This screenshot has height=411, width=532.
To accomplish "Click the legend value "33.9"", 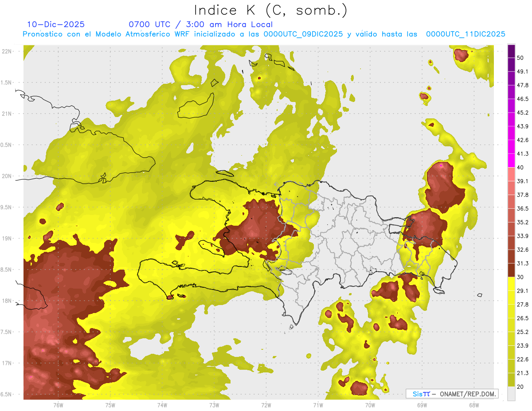I will pyautogui.click(x=523, y=236).
